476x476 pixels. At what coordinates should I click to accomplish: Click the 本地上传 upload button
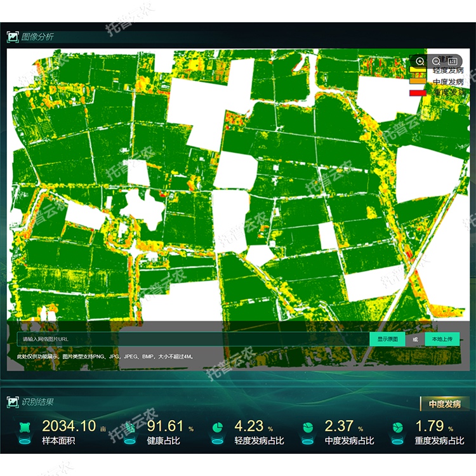tap(442, 340)
